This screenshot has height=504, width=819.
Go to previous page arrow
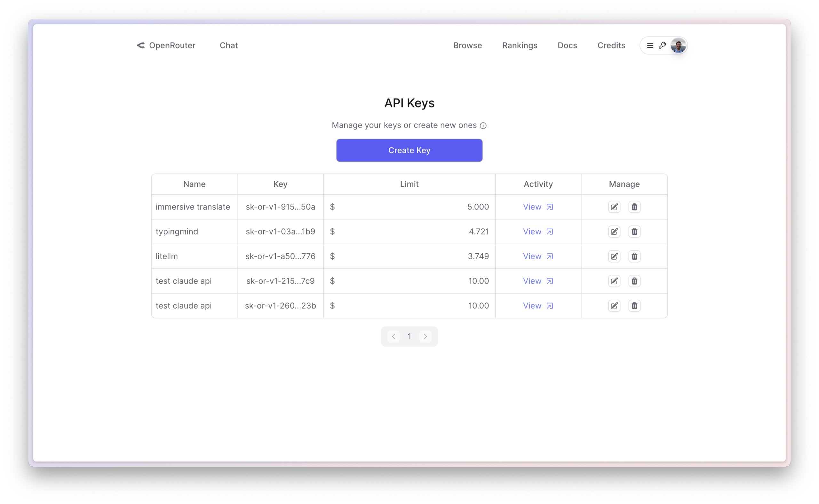tap(394, 336)
